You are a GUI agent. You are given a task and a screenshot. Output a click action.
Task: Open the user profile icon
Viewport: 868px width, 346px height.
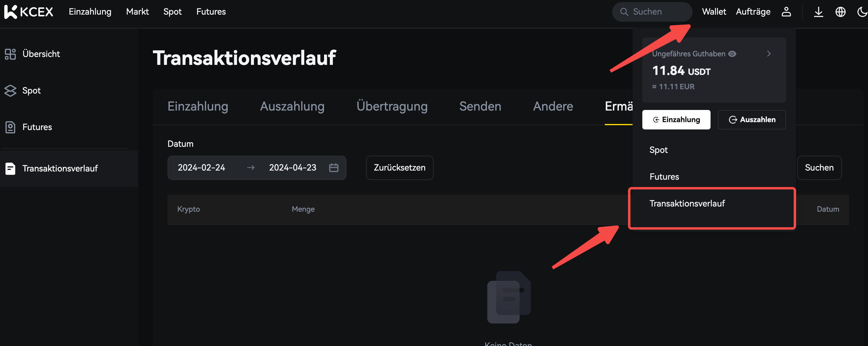click(x=786, y=12)
